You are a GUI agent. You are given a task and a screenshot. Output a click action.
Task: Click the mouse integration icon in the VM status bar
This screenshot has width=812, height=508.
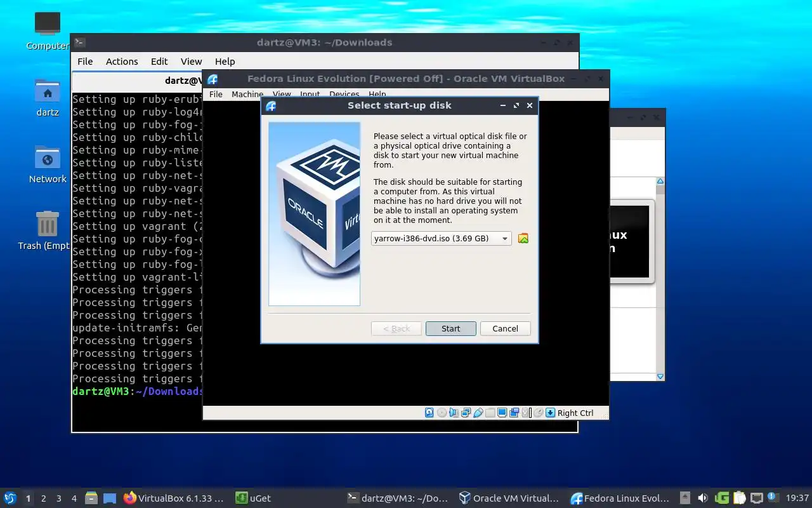[x=538, y=413]
